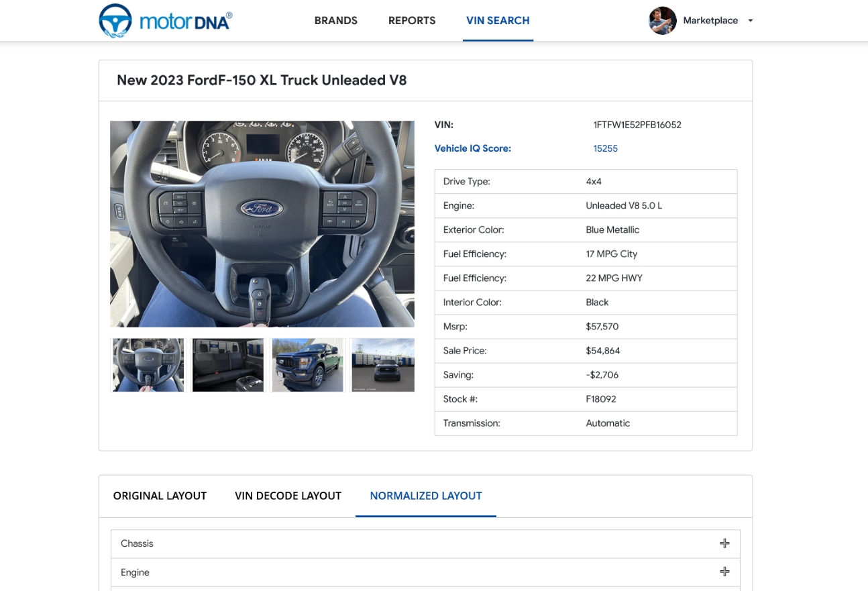Open the Marketplace dropdown arrow
Image resolution: width=868 pixels, height=591 pixels.
pyautogui.click(x=750, y=21)
